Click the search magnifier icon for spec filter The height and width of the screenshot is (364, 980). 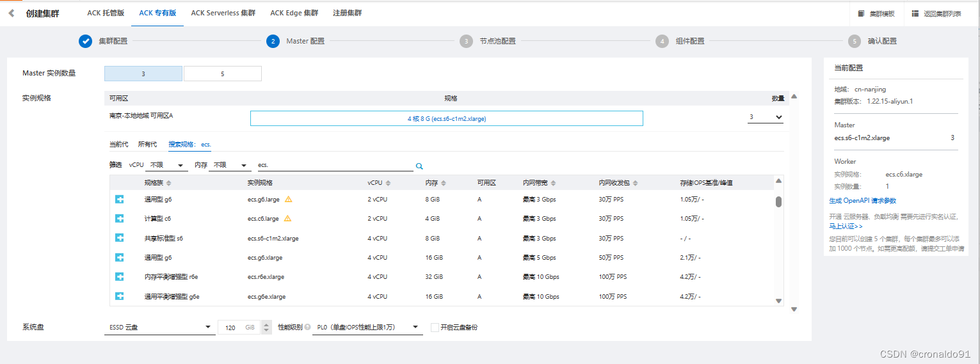pos(419,166)
